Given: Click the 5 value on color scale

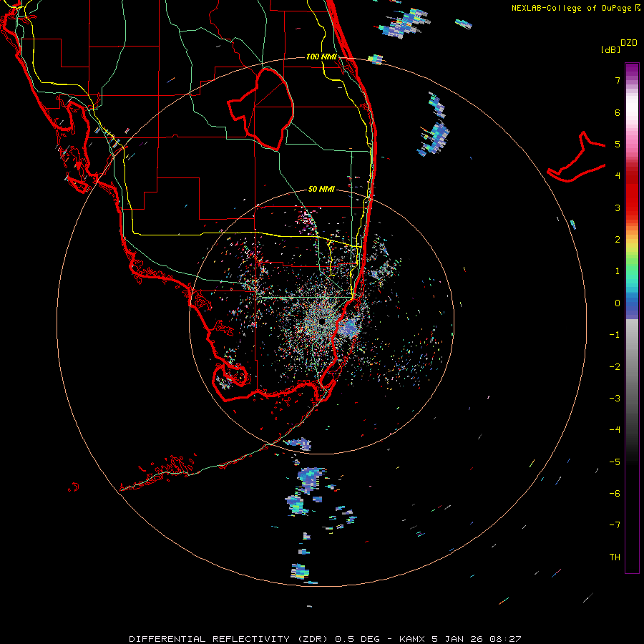Looking at the screenshot, I should point(617,144).
